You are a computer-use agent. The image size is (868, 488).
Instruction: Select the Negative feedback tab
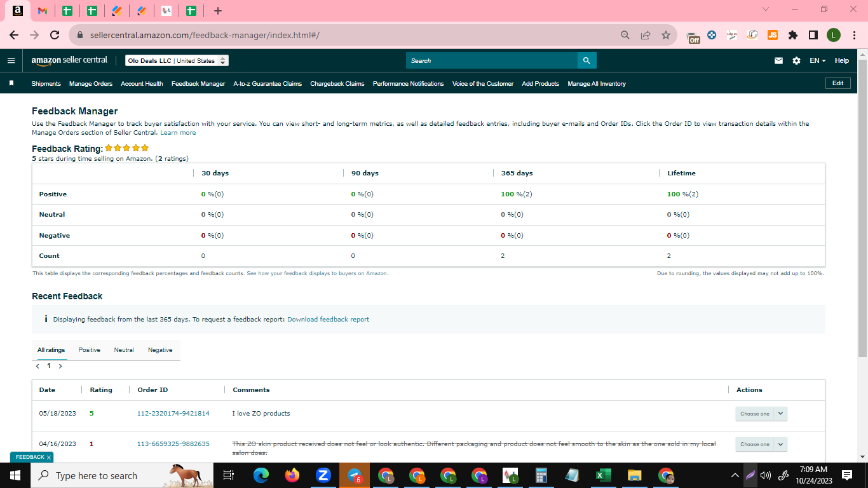(x=160, y=349)
